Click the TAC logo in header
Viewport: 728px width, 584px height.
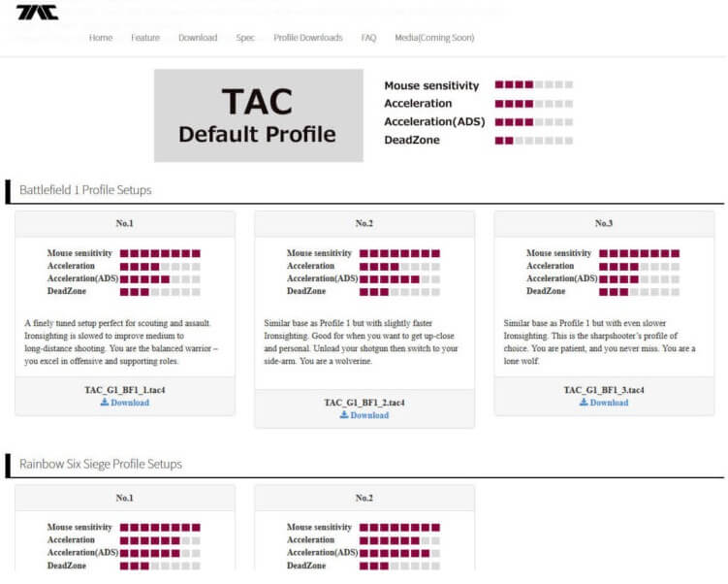[37, 13]
